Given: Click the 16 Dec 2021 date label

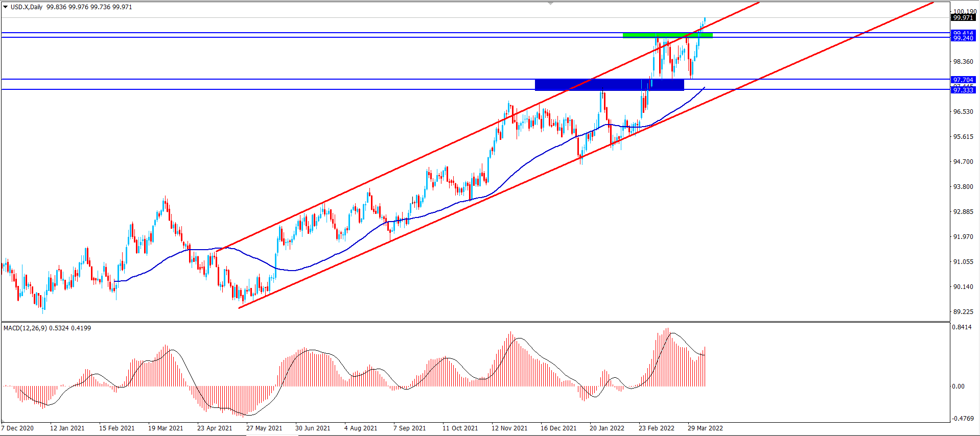Looking at the screenshot, I should 558,428.
